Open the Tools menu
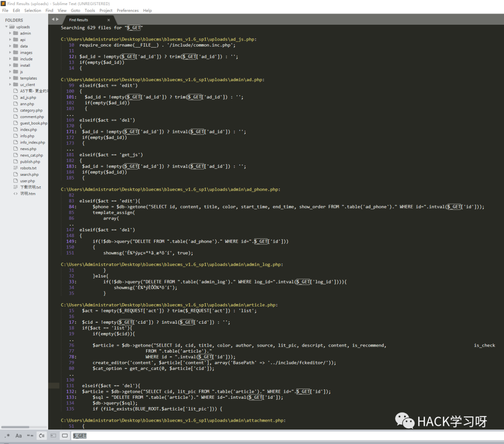504x444 pixels. pyautogui.click(x=90, y=10)
